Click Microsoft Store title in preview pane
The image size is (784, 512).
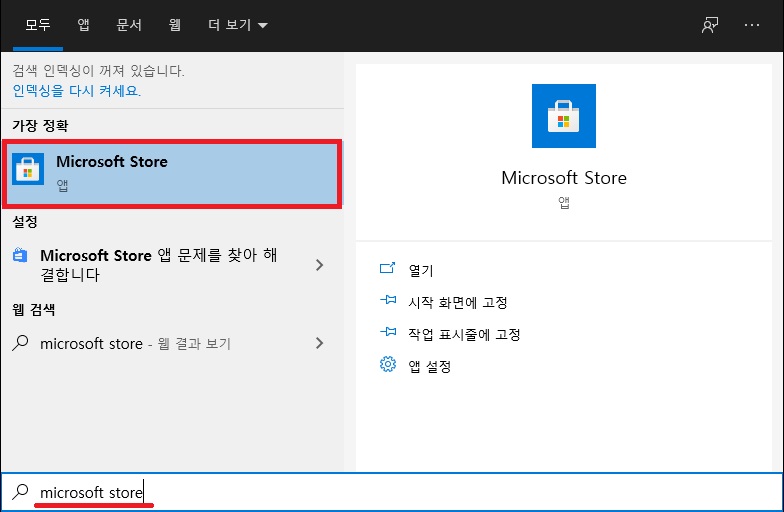(x=564, y=178)
